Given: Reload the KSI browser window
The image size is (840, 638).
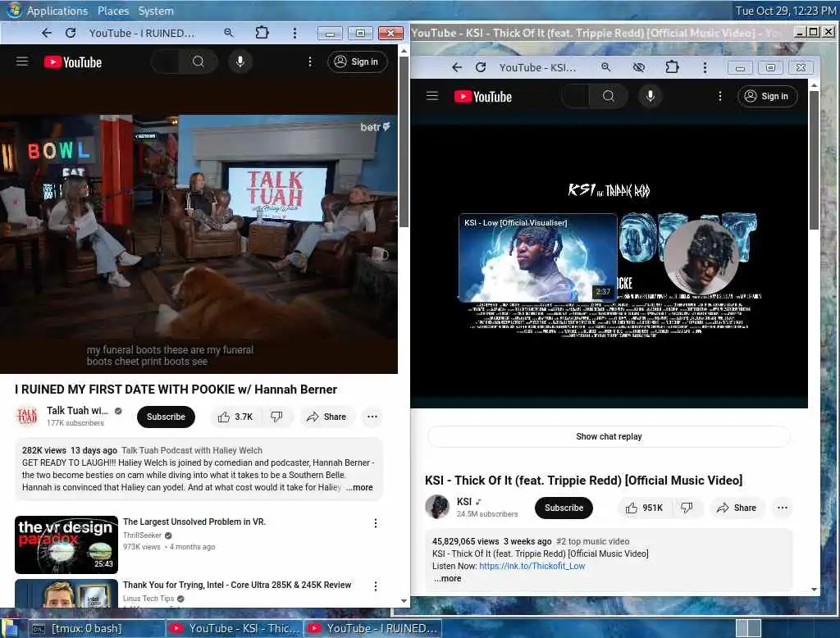Looking at the screenshot, I should 481,67.
